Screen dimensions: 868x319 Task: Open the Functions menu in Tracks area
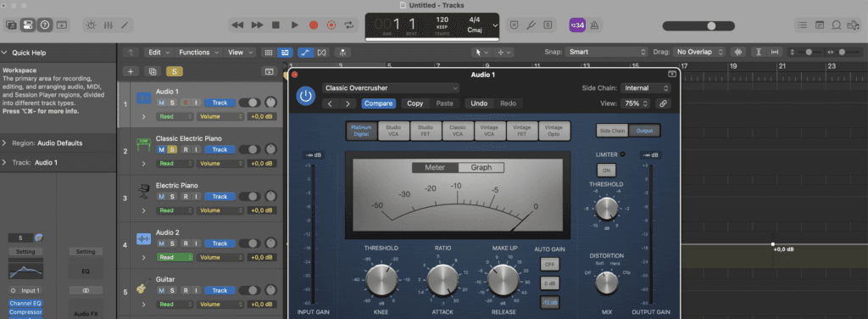198,52
